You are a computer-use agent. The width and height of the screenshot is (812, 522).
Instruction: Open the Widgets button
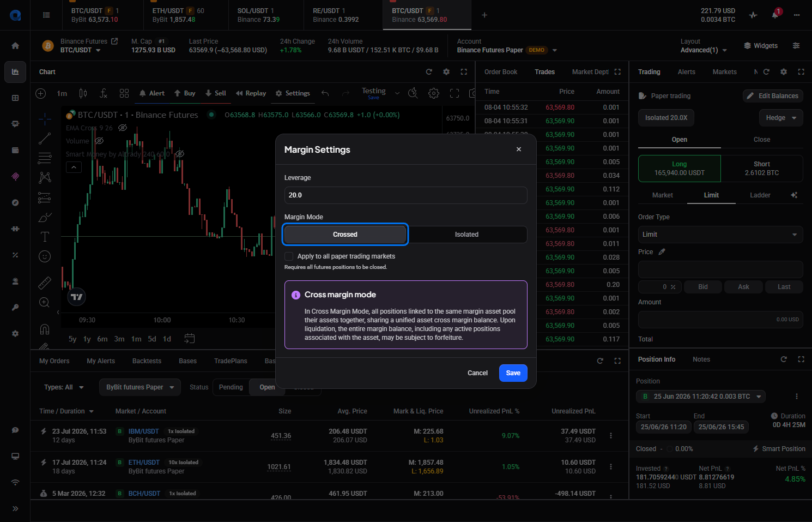[761, 46]
